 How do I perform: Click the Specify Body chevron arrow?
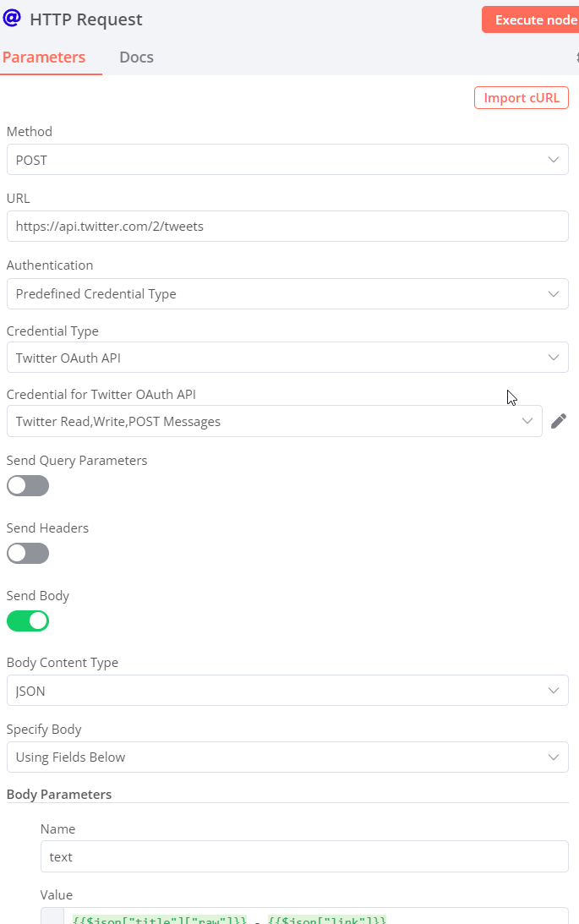(x=554, y=757)
